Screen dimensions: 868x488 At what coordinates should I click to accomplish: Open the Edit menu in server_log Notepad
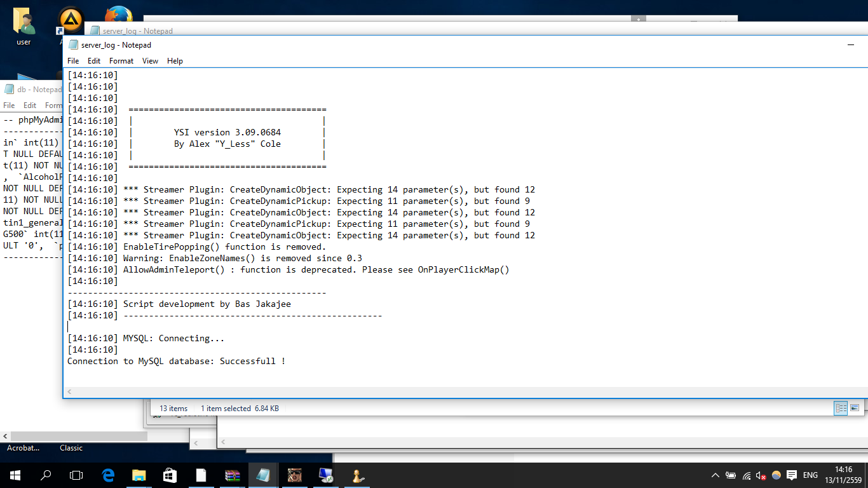94,61
